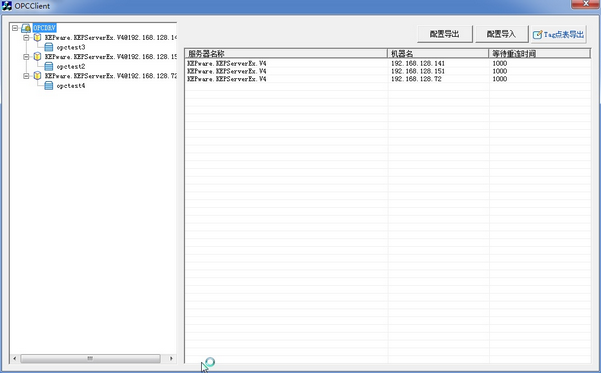Click the yellow server icon for 192.168.128.15
Image resolution: width=601 pixels, height=373 pixels.
click(x=37, y=57)
